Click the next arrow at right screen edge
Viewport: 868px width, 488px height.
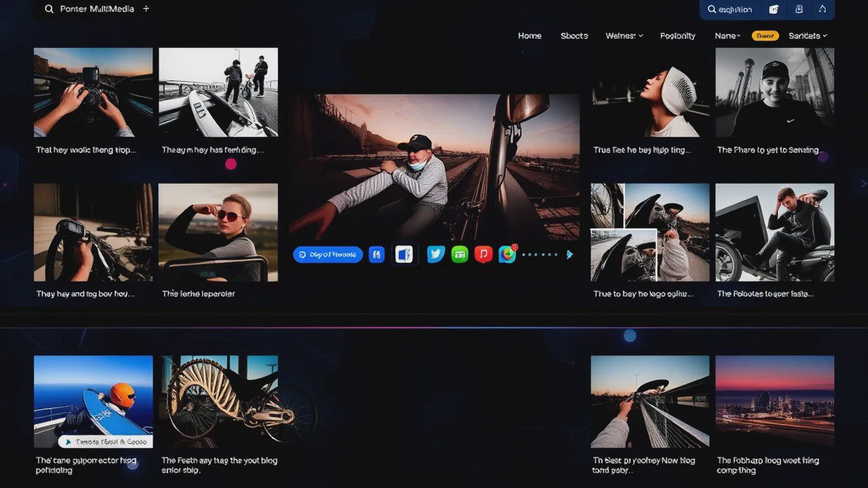coord(863,184)
